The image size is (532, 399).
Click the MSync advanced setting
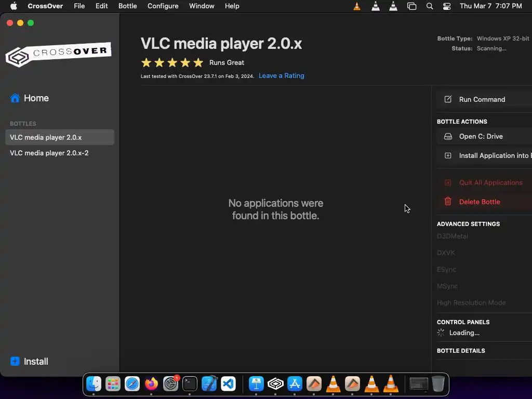(447, 286)
